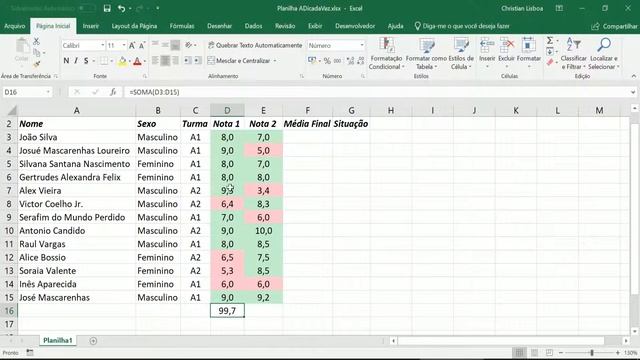Screen dimensions: 640x360
Task: Toggle Italic (I) formatting
Action: pyautogui.click(x=76, y=61)
